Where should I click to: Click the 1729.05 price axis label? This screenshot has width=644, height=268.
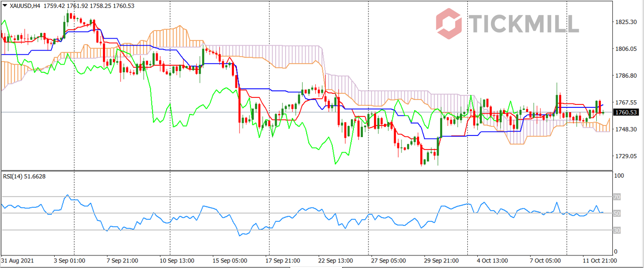(x=625, y=156)
